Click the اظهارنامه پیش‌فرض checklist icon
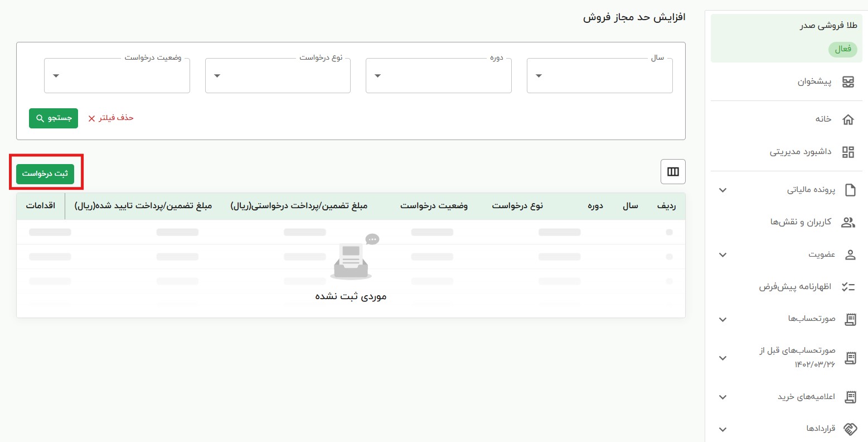The width and height of the screenshot is (868, 442). coord(848,287)
